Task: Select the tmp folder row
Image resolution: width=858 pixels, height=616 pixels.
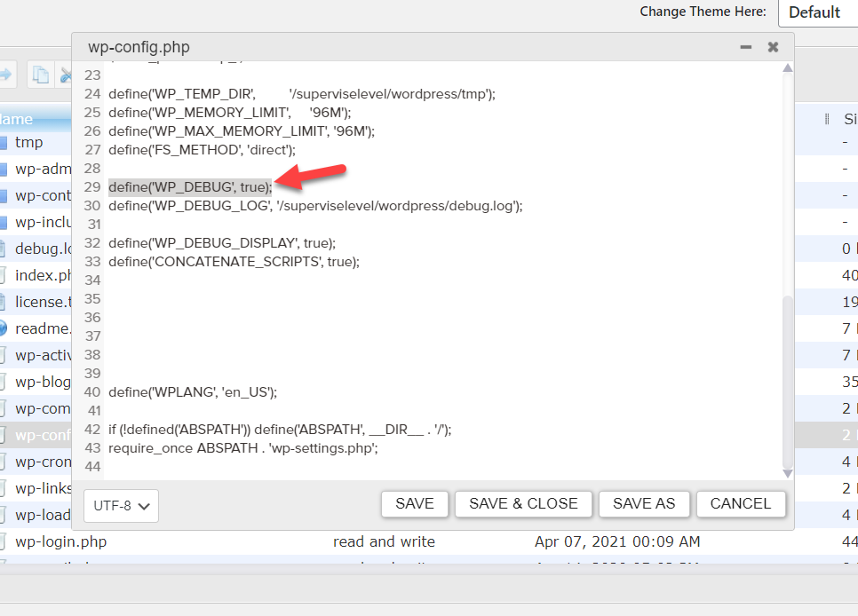Action: [x=36, y=142]
